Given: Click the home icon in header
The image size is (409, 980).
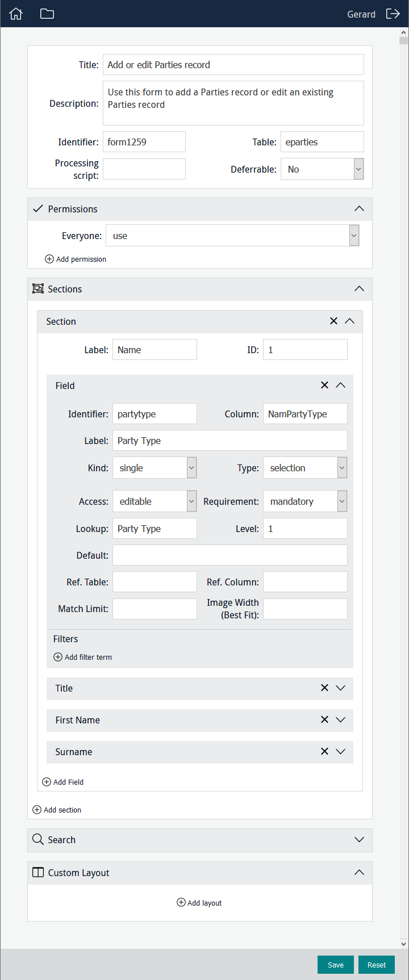Looking at the screenshot, I should [x=16, y=14].
